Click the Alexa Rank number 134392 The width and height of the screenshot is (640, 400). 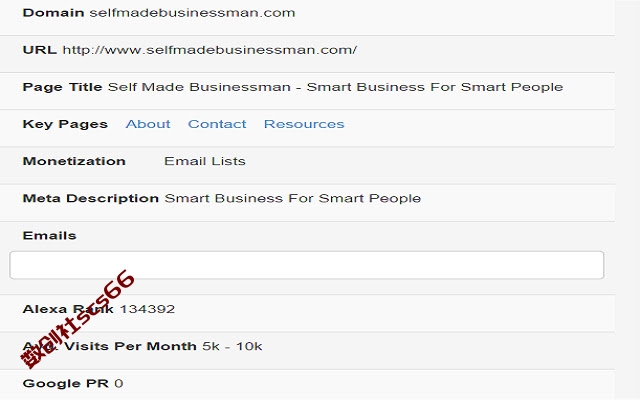(x=147, y=309)
